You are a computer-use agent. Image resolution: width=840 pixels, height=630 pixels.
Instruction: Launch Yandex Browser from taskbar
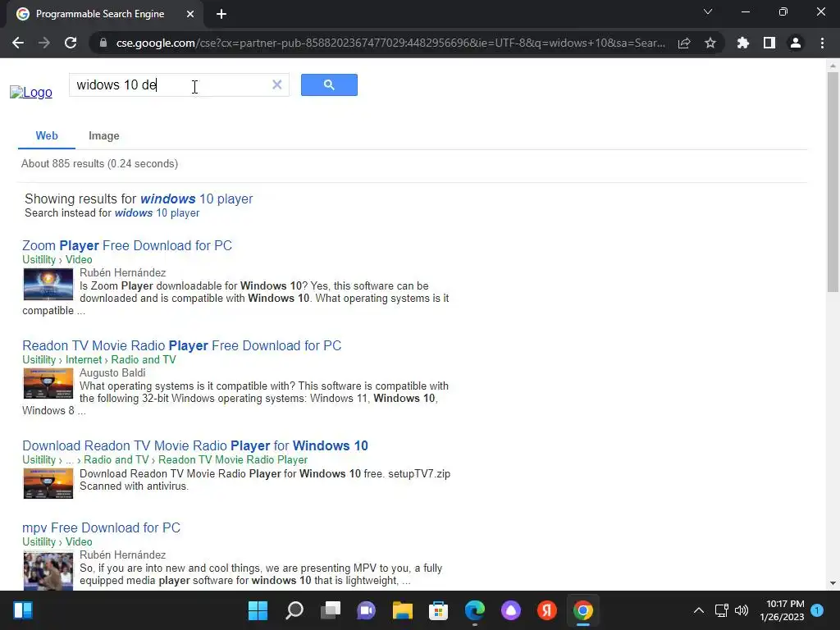click(x=547, y=610)
